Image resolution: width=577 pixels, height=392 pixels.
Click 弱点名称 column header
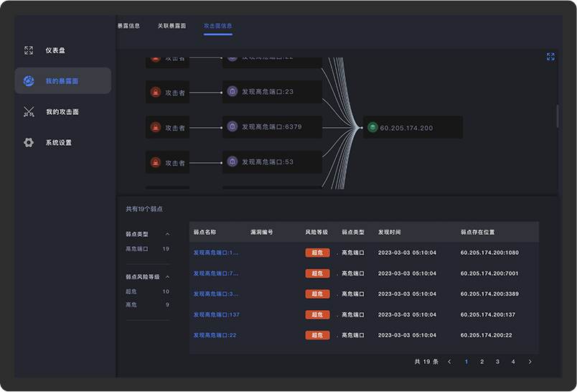point(205,232)
